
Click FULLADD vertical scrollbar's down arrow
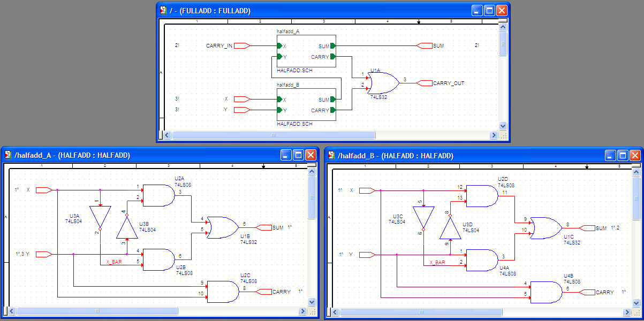click(503, 126)
